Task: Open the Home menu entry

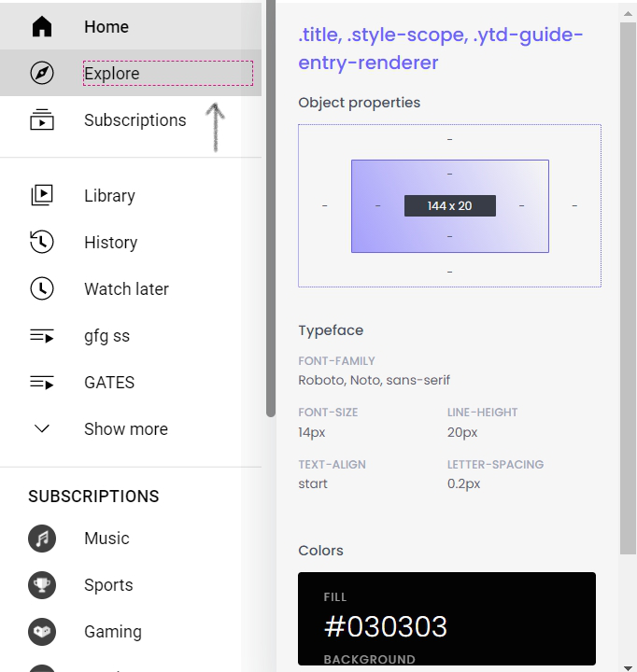Action: [131, 26]
